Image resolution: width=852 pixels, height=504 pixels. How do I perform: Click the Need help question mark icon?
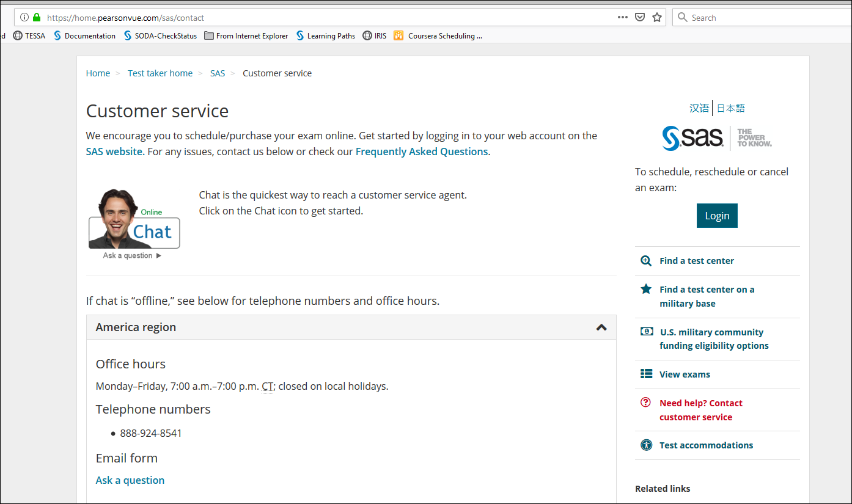pyautogui.click(x=646, y=402)
